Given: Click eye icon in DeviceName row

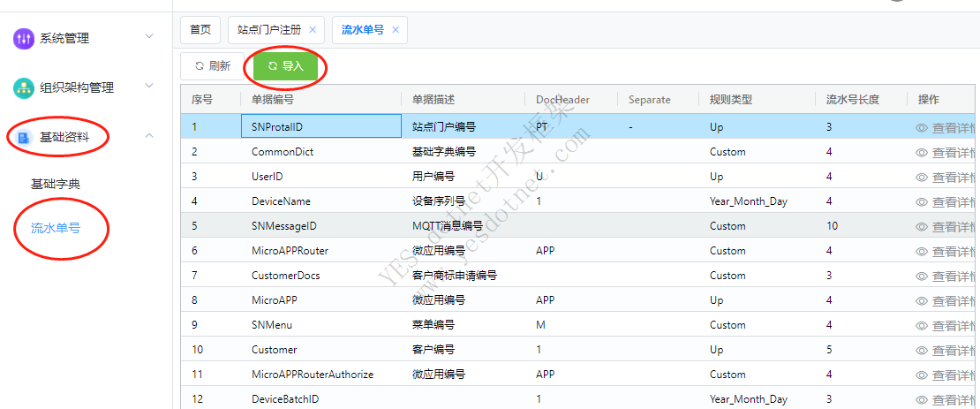Looking at the screenshot, I should pyautogui.click(x=922, y=202).
